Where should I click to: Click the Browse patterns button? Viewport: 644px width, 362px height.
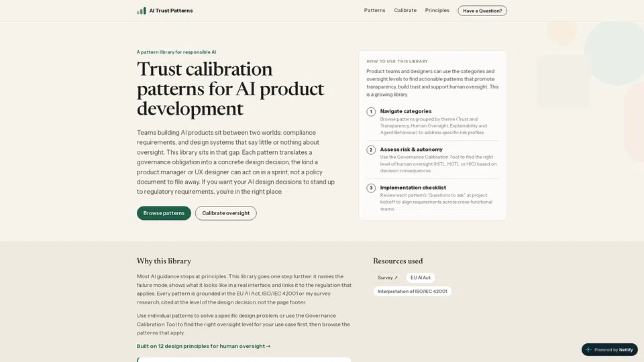tap(164, 213)
